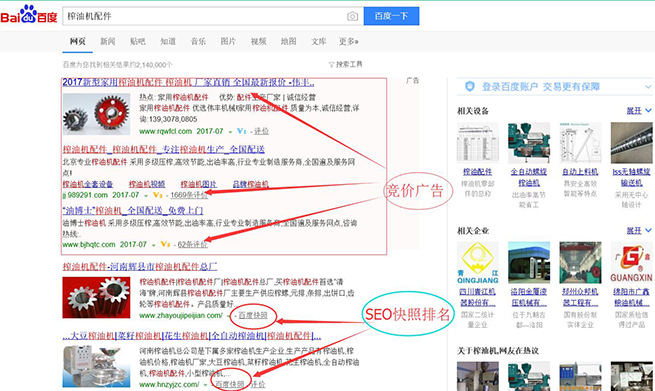
Task: Click the search input field
Action: 205,16
